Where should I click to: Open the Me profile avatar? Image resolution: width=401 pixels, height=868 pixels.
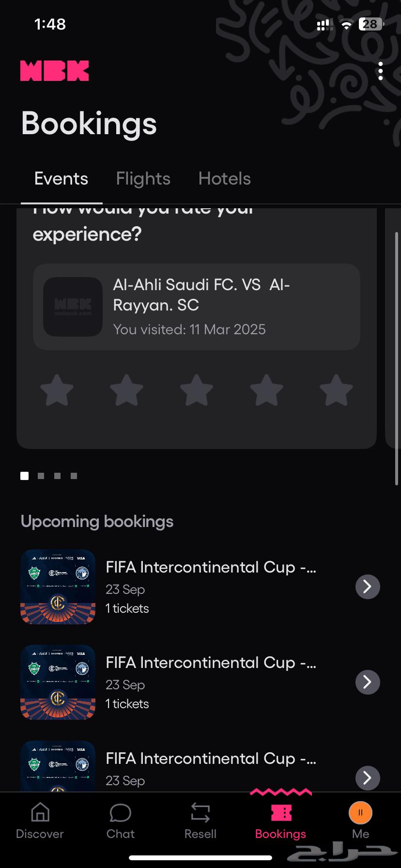(360, 813)
